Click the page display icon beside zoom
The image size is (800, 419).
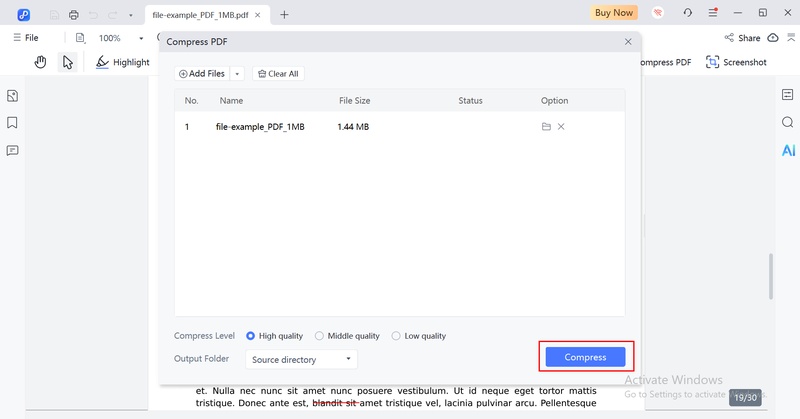tap(80, 38)
